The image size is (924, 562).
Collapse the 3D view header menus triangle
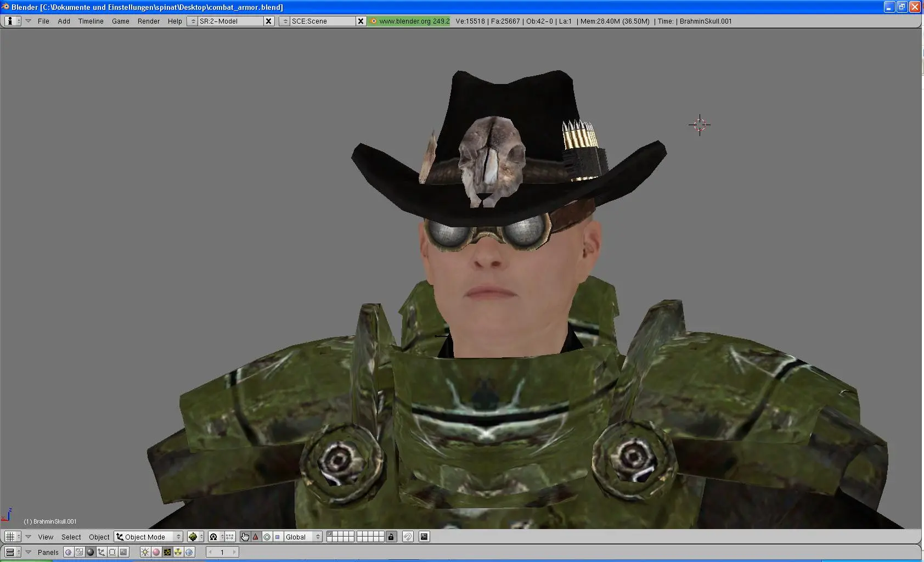pos(28,537)
